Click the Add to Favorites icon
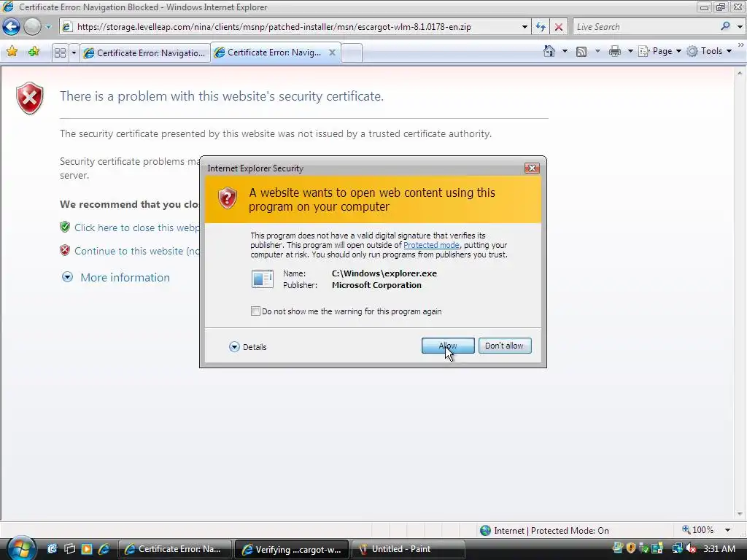Viewport: 747px width, 560px height. click(x=34, y=52)
